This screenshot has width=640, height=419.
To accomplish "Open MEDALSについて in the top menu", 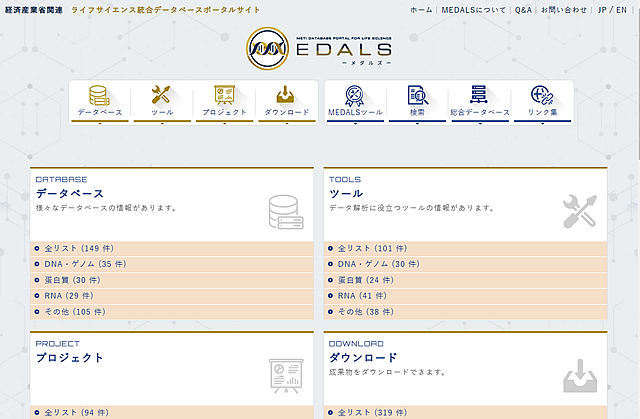I will [x=473, y=10].
